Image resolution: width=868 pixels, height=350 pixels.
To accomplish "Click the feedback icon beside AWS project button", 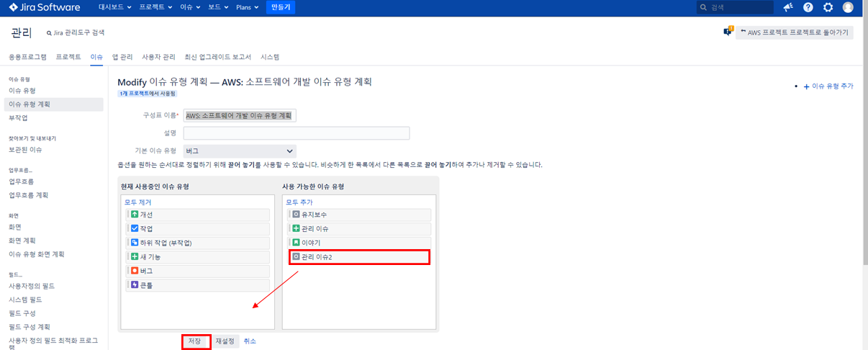I will [x=728, y=32].
